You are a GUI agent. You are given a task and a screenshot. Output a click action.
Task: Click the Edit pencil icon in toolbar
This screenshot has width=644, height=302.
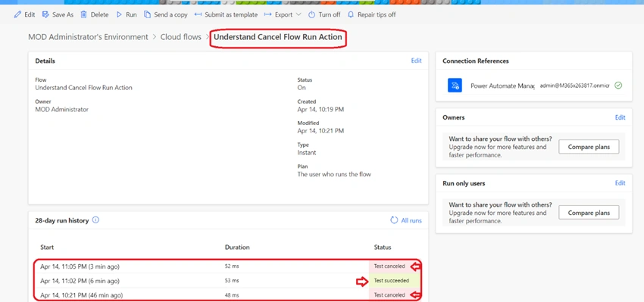pyautogui.click(x=17, y=14)
